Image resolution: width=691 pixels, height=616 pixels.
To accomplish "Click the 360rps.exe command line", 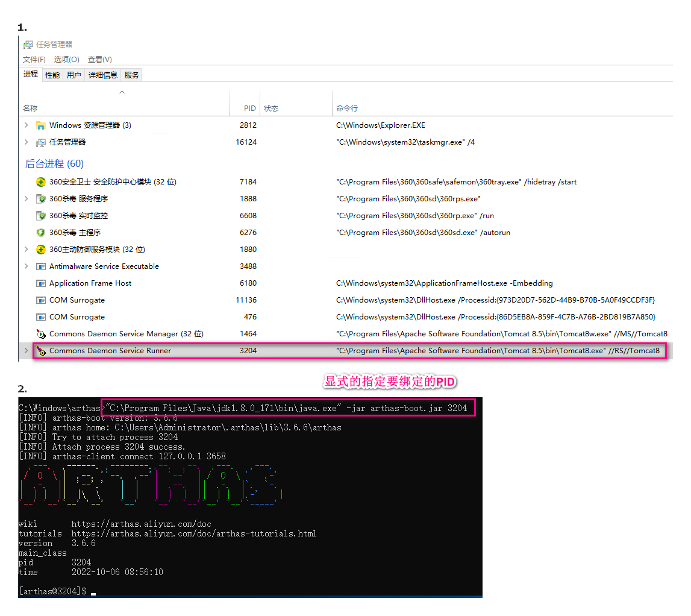I will tap(408, 199).
